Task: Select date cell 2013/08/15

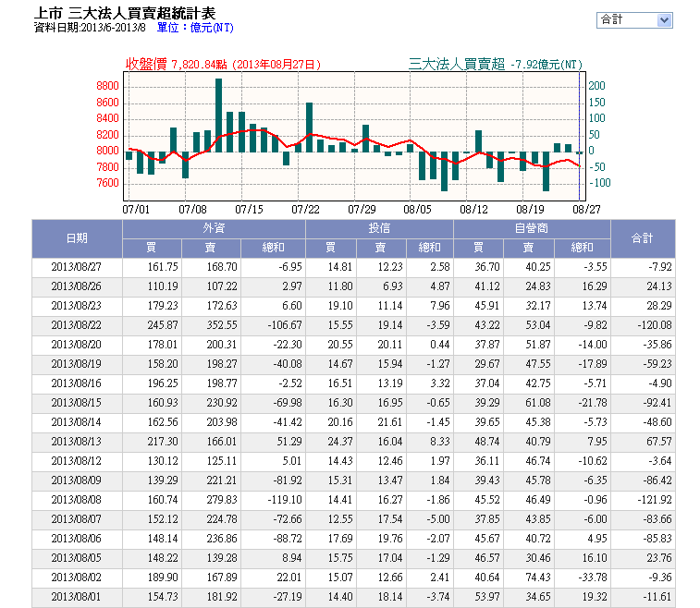Action: [77, 403]
